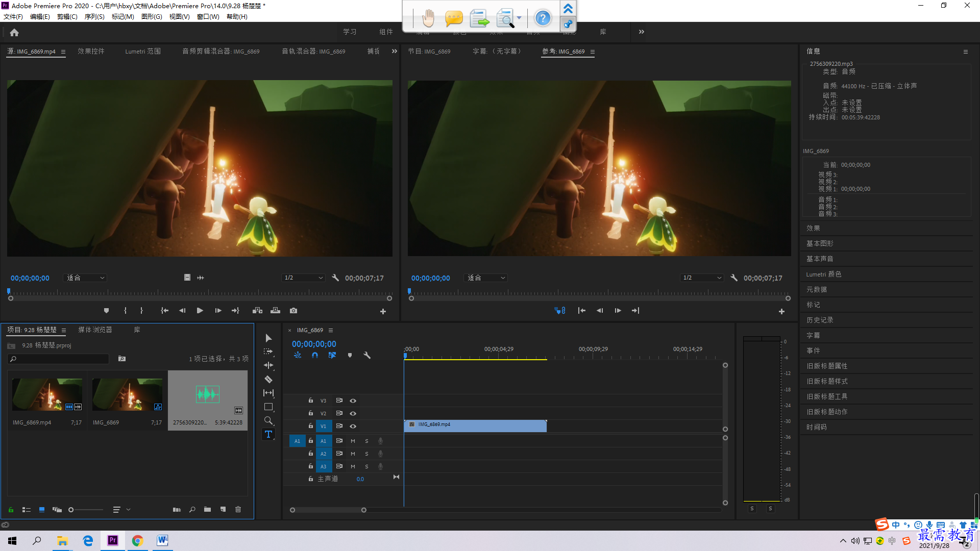This screenshot has height=551, width=980.
Task: Adjust project thumbnail zoom slider
Action: tap(71, 510)
